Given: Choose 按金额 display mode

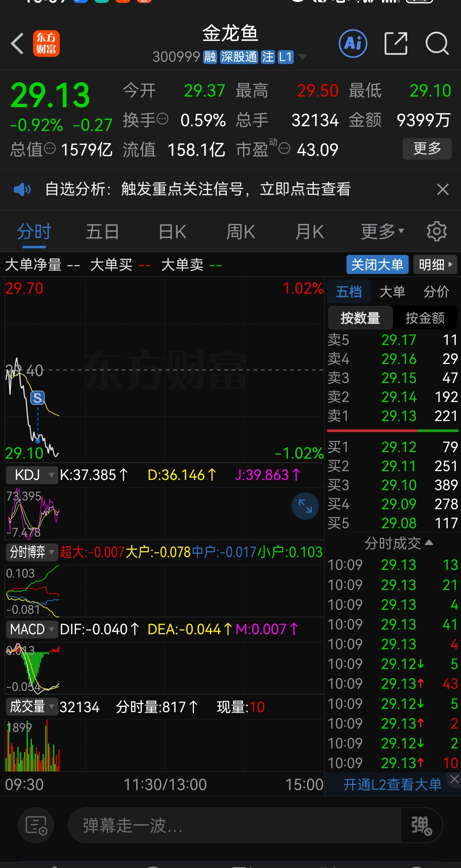Looking at the screenshot, I should 425,318.
